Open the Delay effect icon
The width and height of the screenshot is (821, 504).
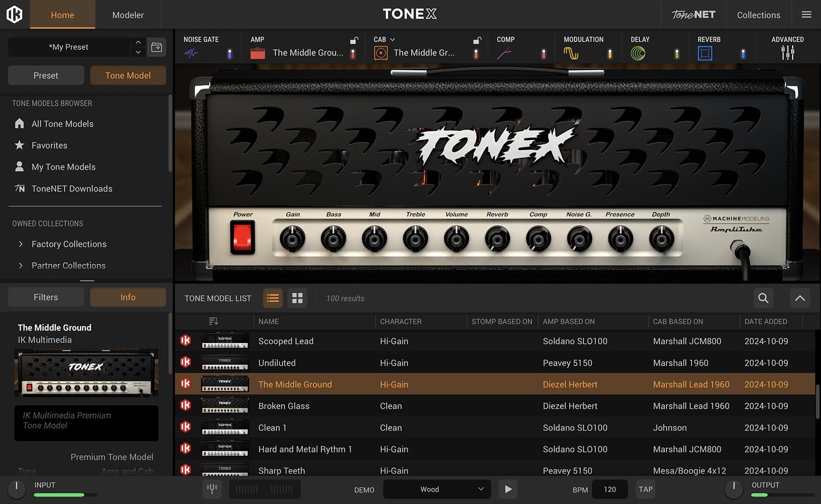pyautogui.click(x=638, y=53)
